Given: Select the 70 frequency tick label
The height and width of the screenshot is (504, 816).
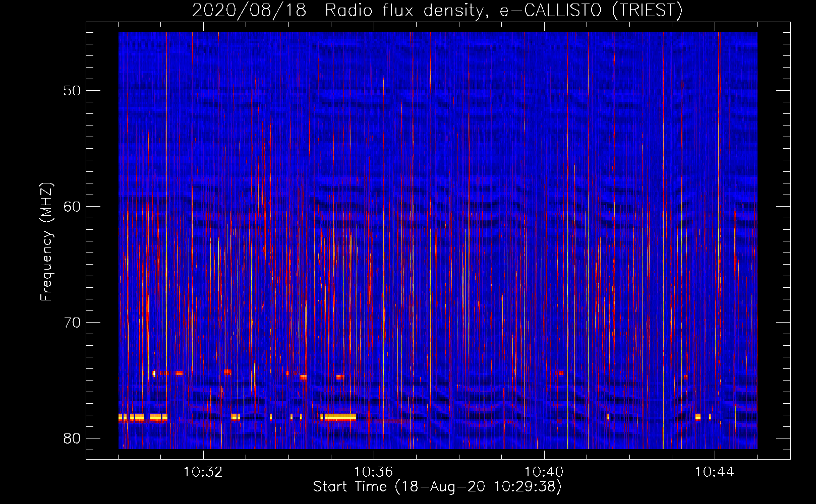Looking at the screenshot, I should tap(72, 323).
